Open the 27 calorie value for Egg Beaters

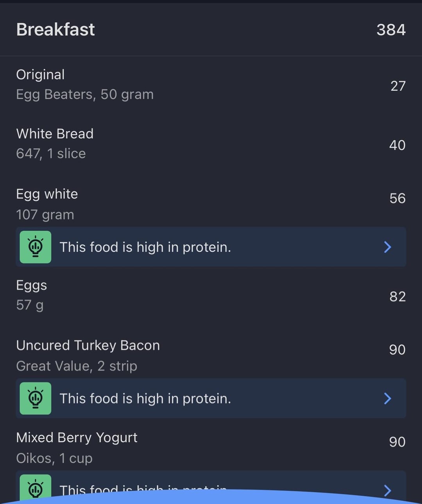click(398, 86)
